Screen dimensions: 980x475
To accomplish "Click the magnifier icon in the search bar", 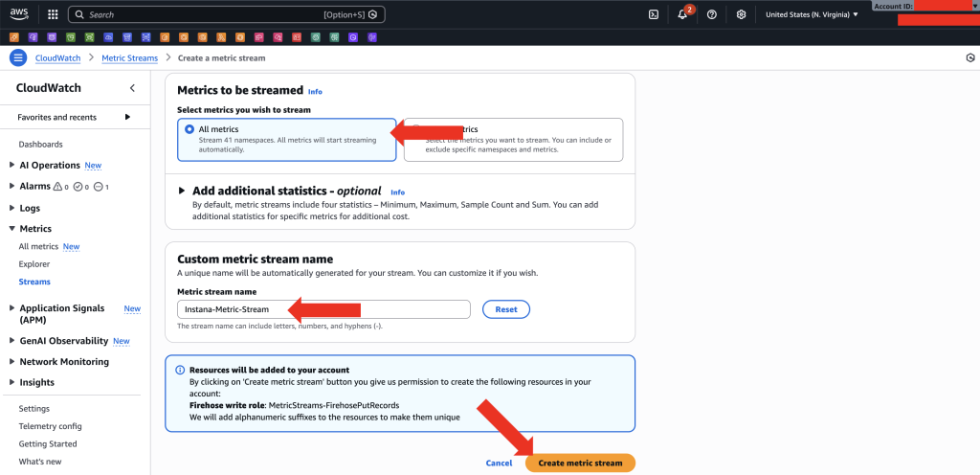I will point(79,14).
